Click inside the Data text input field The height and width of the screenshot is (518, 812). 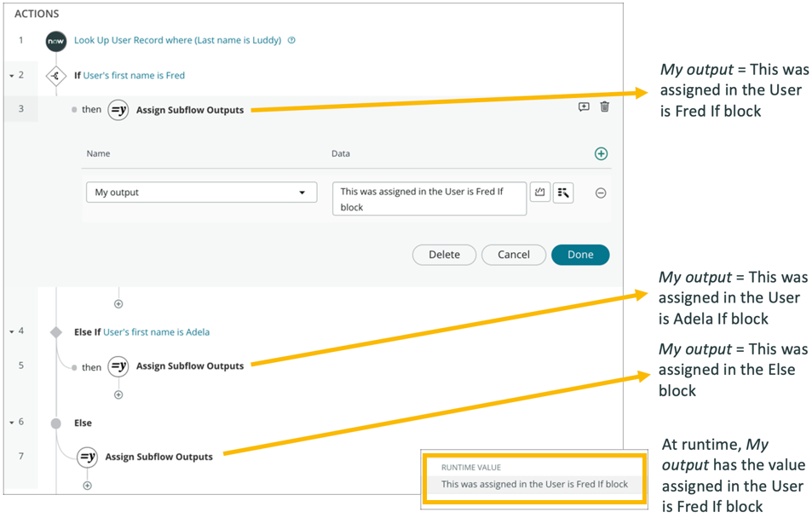click(429, 198)
